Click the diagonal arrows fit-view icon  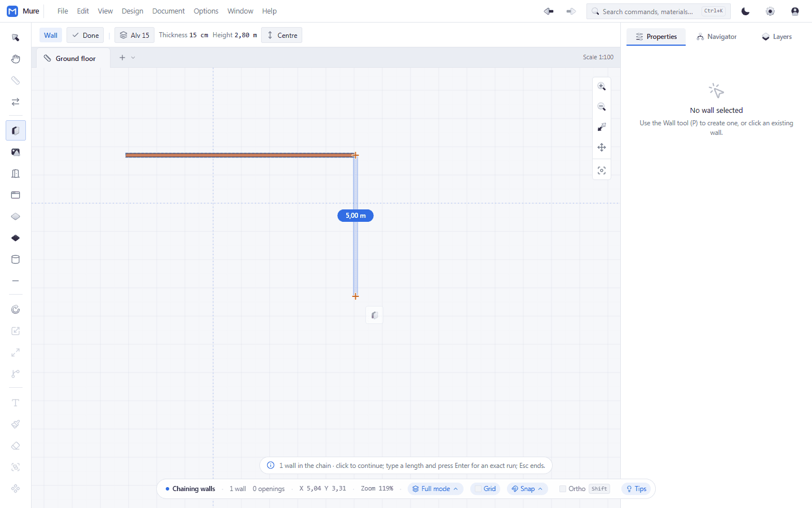click(x=602, y=127)
